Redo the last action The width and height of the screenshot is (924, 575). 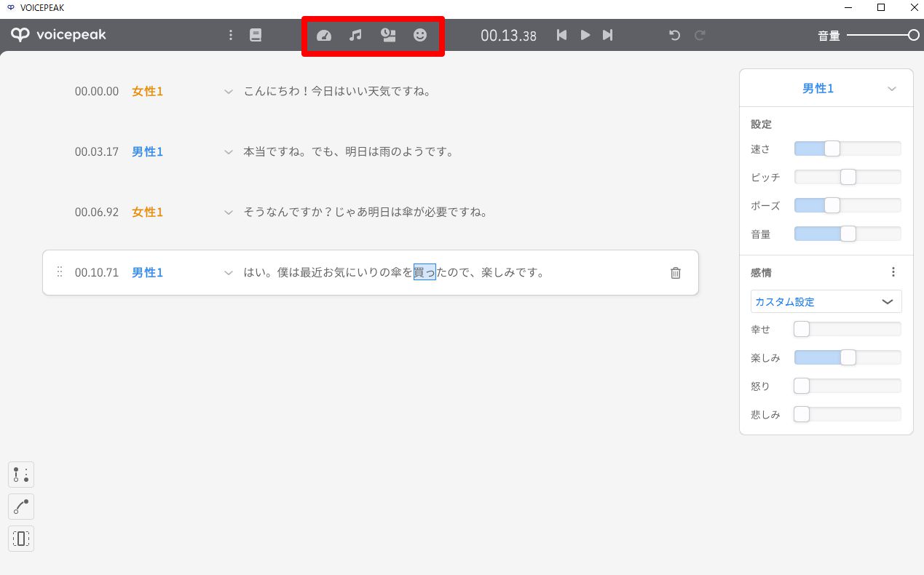pos(700,35)
